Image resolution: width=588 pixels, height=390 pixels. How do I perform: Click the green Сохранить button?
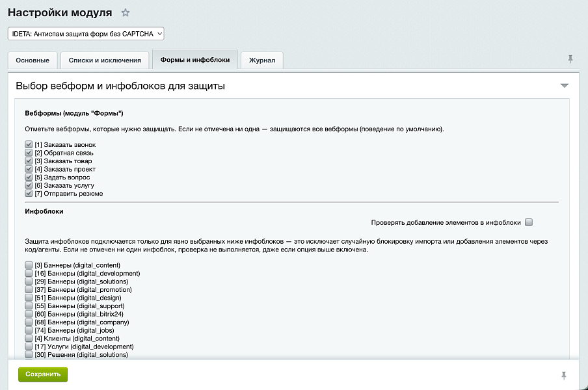[43, 374]
